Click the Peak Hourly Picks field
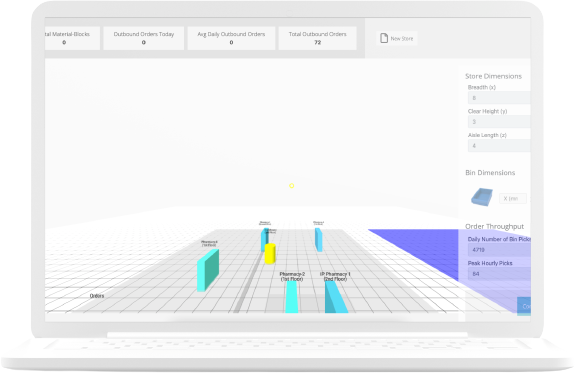This screenshot has height=373, width=575. 499,274
